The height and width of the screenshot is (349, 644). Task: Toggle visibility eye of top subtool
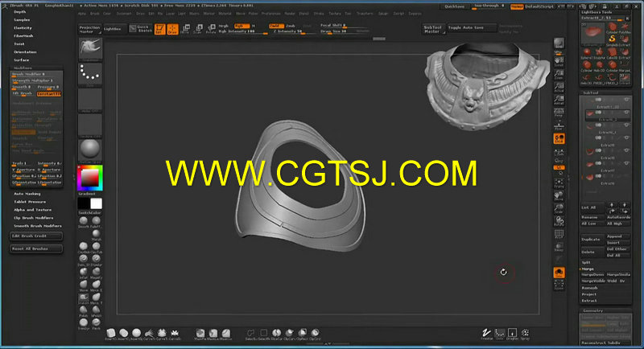[x=626, y=100]
